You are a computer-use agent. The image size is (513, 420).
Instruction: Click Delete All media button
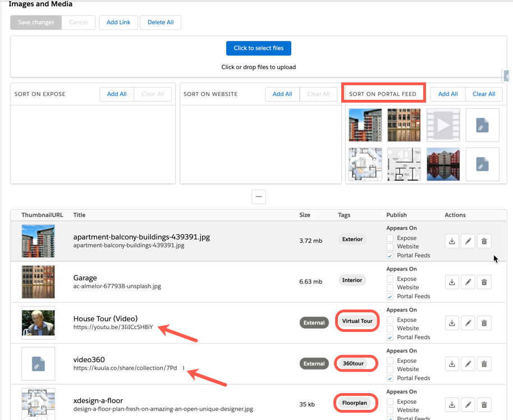(161, 22)
